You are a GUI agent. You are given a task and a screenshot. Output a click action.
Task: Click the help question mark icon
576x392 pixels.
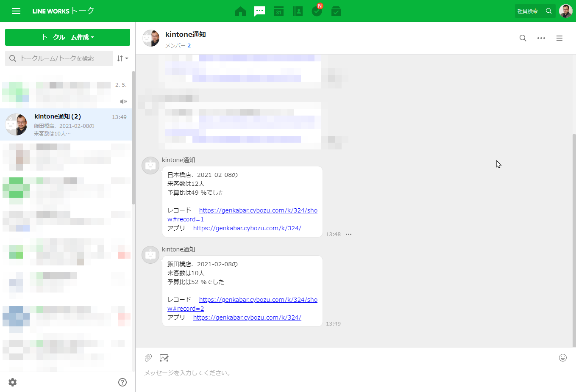[122, 382]
